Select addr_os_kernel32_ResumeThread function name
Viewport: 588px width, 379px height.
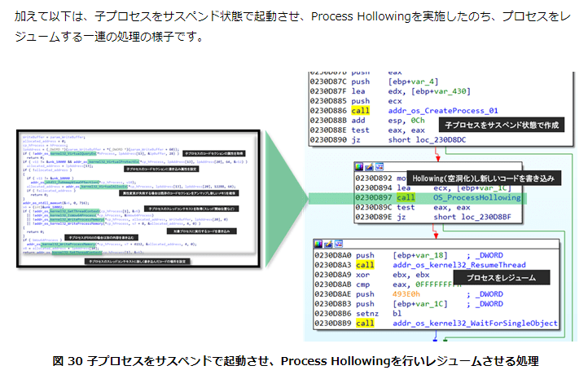[x=463, y=266]
